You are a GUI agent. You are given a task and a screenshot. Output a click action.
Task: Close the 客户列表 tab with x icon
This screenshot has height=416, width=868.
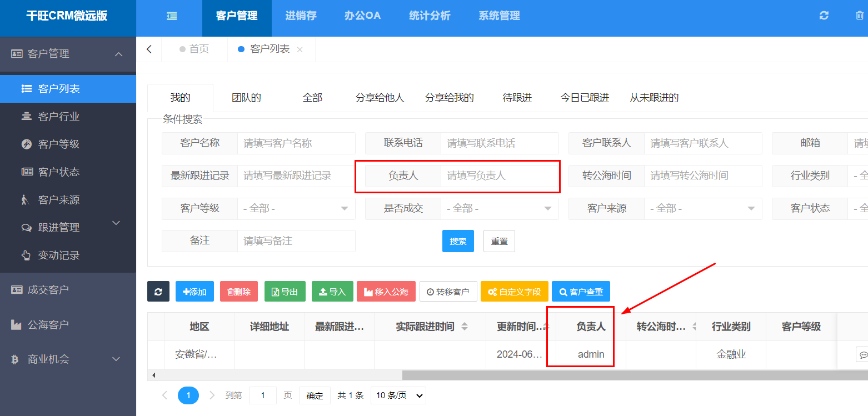300,49
